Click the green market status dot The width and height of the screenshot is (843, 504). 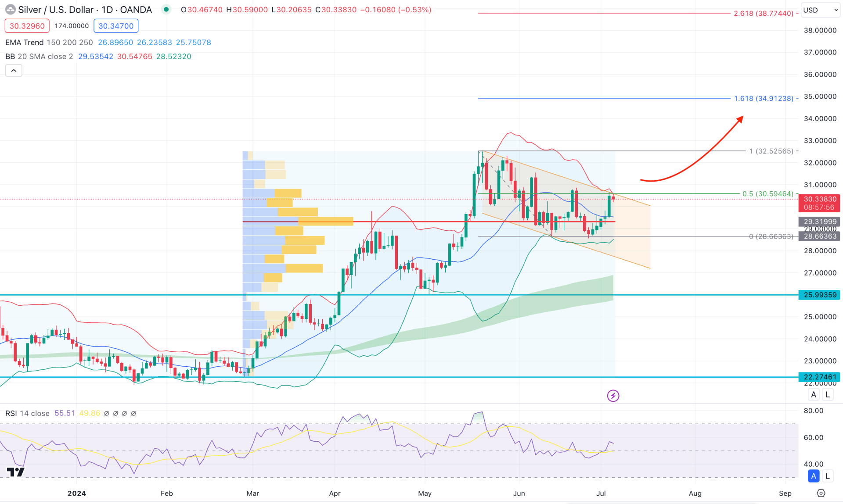coord(166,9)
